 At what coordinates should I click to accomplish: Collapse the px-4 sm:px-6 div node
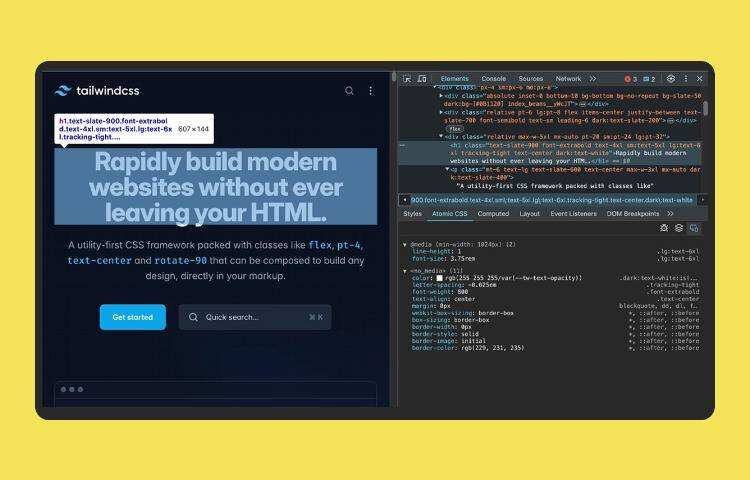click(x=435, y=87)
